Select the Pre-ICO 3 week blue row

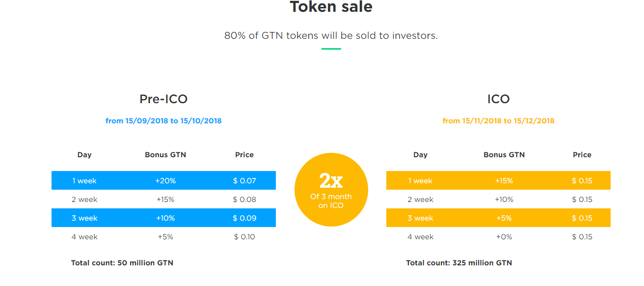163,218
